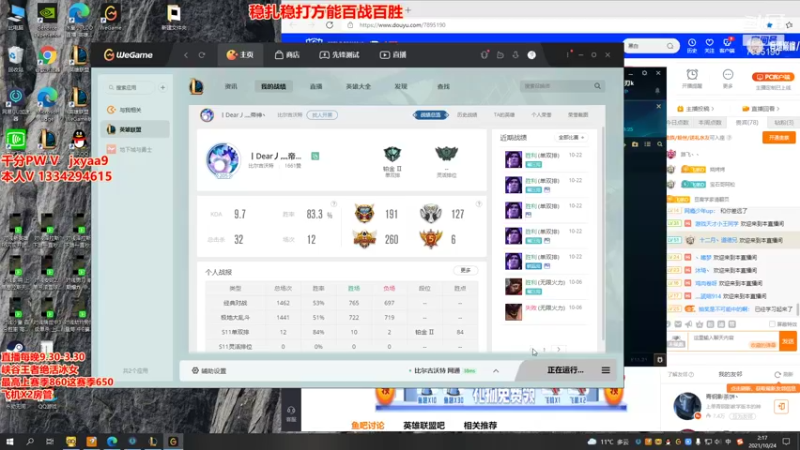Select 地下城与勇士 in the WeGame sidebar

[x=135, y=149]
